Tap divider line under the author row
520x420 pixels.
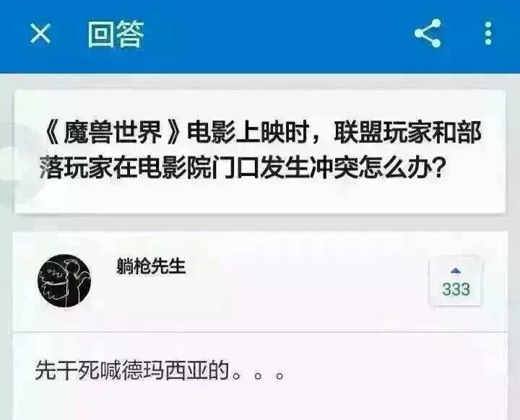[260, 331]
